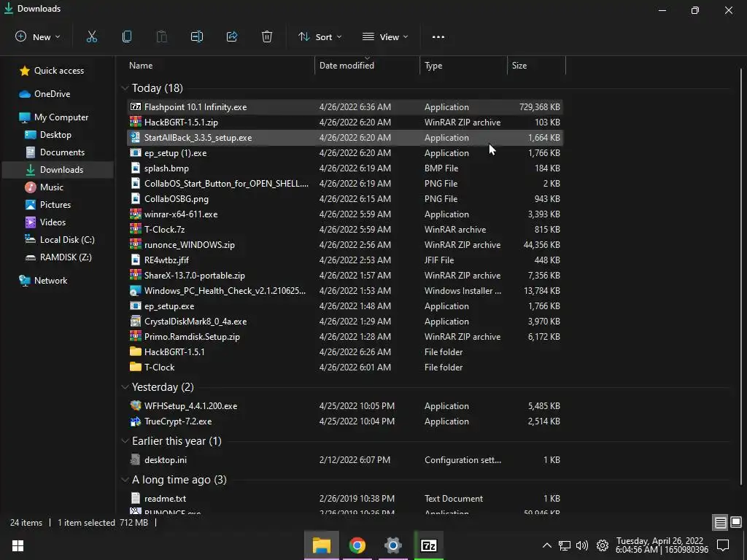
Task: Open the View dropdown
Action: pyautogui.click(x=385, y=36)
